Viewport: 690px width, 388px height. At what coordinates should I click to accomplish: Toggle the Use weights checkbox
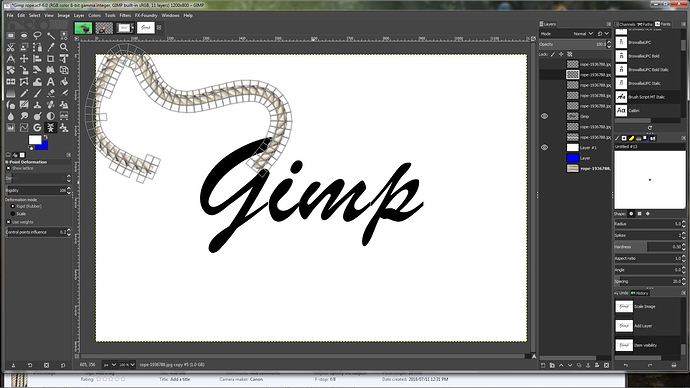(8, 222)
